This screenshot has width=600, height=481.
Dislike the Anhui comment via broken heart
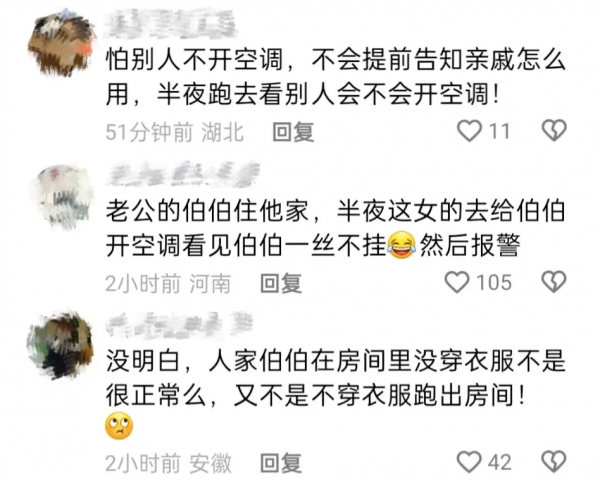[554, 461]
